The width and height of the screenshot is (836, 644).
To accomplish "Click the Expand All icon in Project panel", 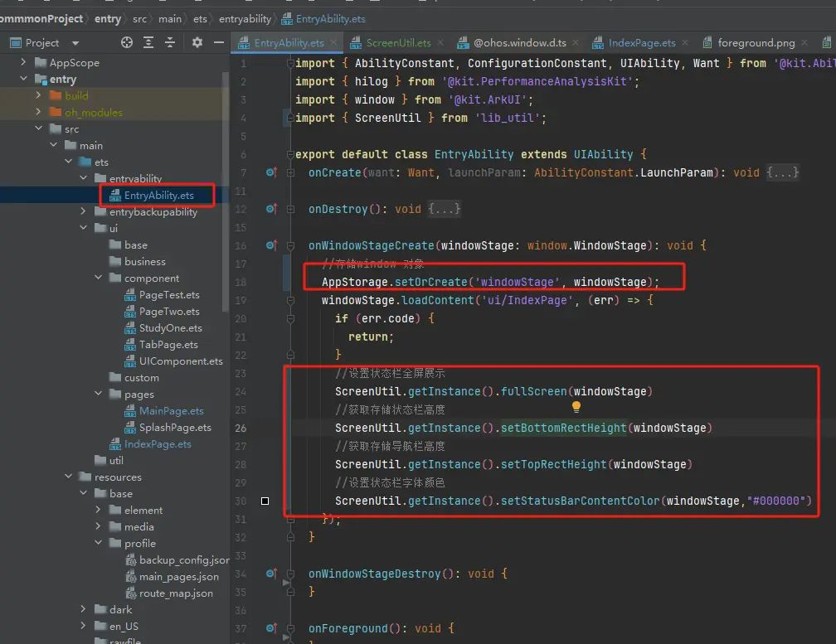I will coord(148,42).
